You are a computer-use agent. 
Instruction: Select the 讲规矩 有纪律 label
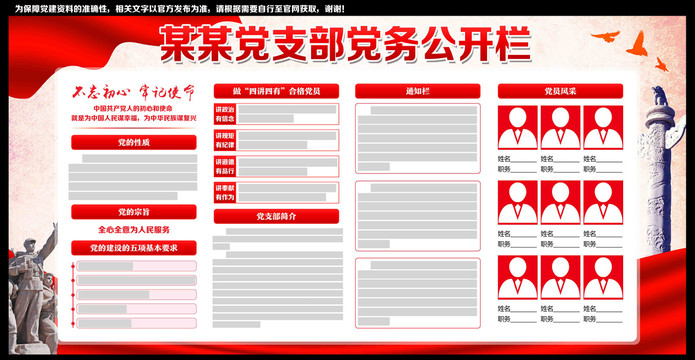(225, 140)
